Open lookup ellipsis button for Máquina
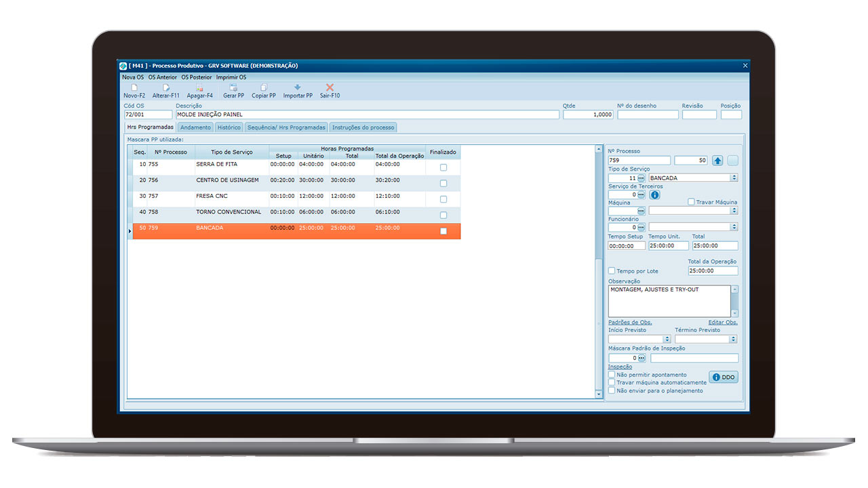Screen dimensions: 868x488 (x=642, y=211)
